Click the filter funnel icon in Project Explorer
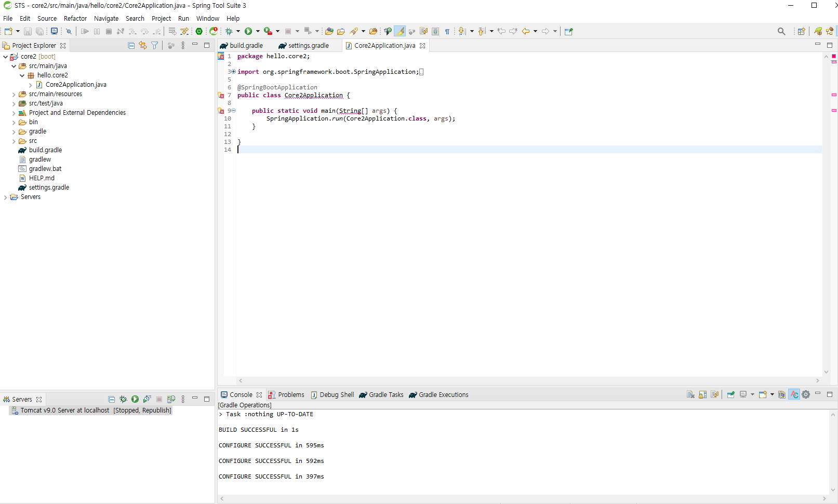Viewport: 838px width, 504px height. pyautogui.click(x=154, y=46)
